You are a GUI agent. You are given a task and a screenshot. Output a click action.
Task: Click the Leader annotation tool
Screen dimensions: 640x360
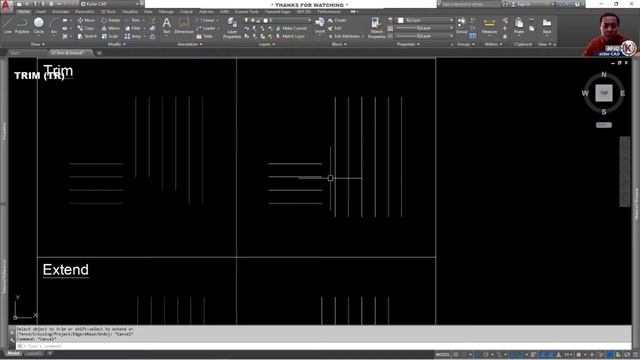coord(206,28)
